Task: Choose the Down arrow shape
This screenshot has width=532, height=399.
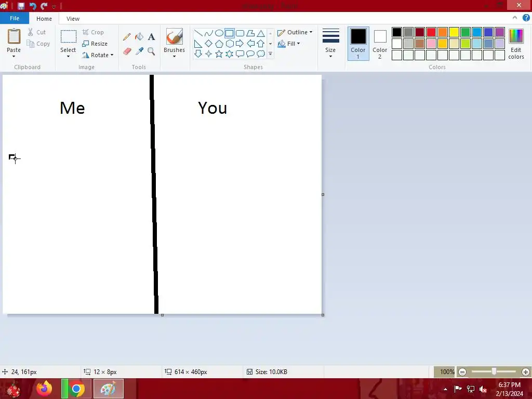Action: click(x=198, y=54)
